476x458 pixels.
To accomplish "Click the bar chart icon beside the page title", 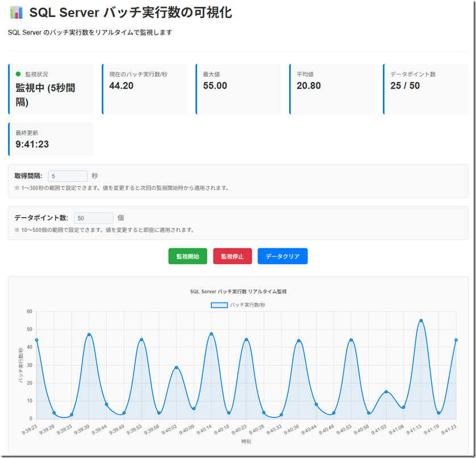I will click(x=16, y=13).
